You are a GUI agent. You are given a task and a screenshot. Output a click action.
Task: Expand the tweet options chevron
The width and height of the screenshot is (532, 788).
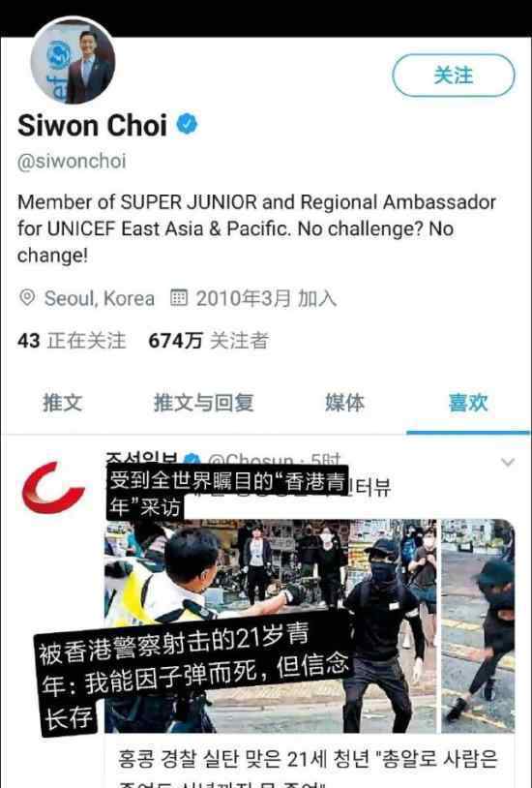[x=508, y=462]
